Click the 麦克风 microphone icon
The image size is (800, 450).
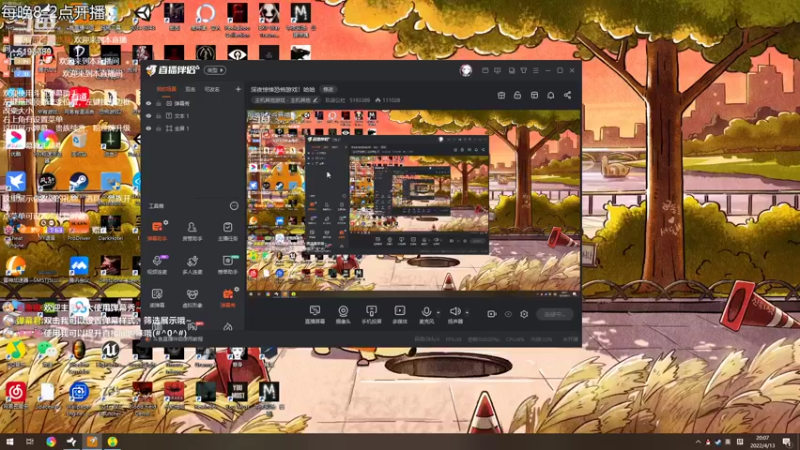tap(426, 312)
